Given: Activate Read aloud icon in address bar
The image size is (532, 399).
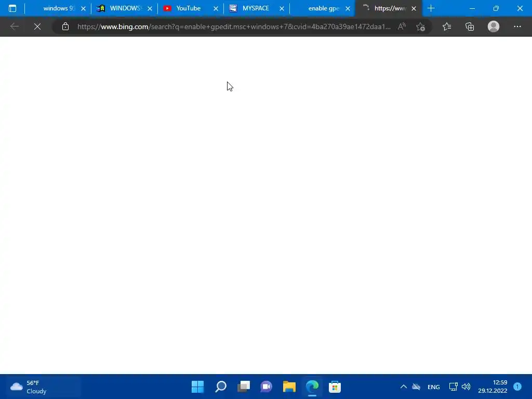Looking at the screenshot, I should [x=402, y=26].
